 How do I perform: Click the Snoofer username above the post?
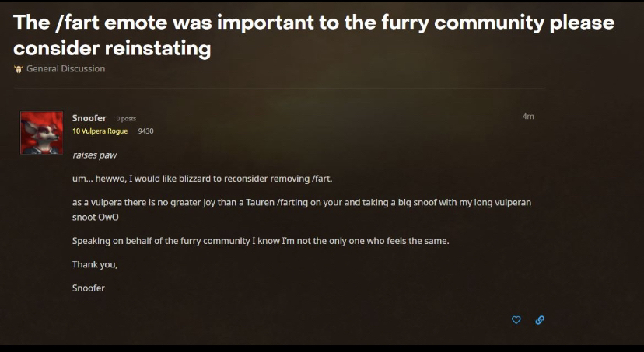coord(89,118)
